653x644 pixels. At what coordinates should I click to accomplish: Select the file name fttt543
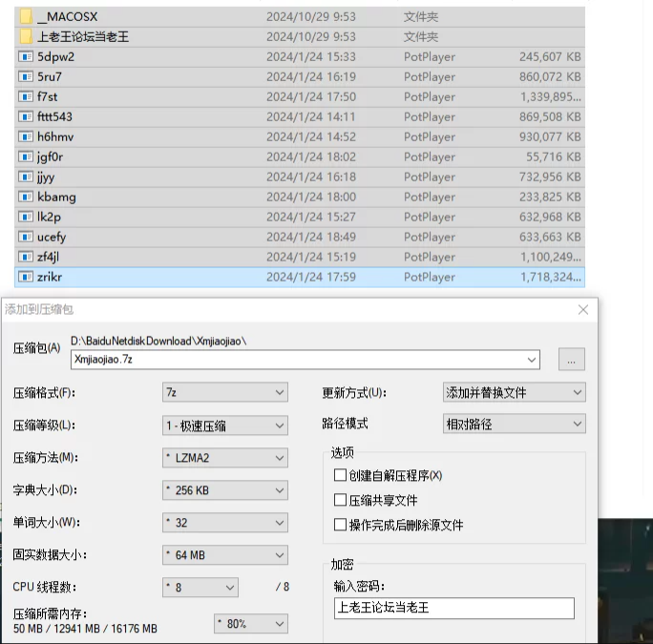pos(54,116)
